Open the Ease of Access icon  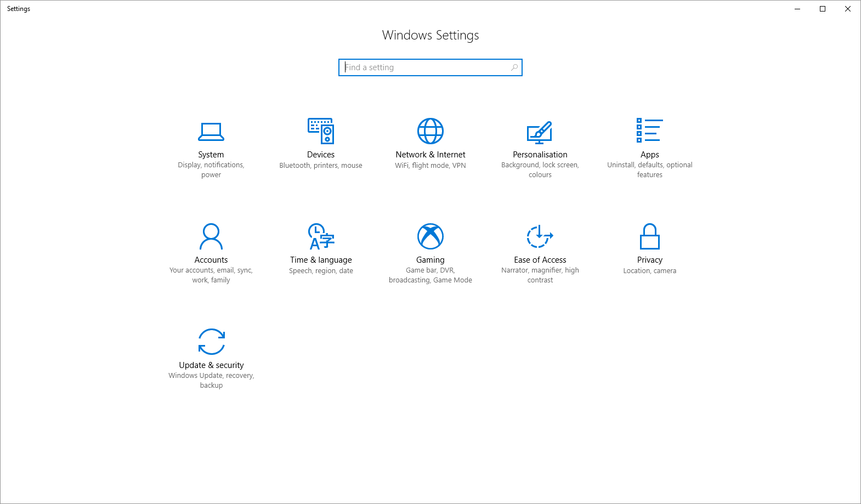[540, 236]
